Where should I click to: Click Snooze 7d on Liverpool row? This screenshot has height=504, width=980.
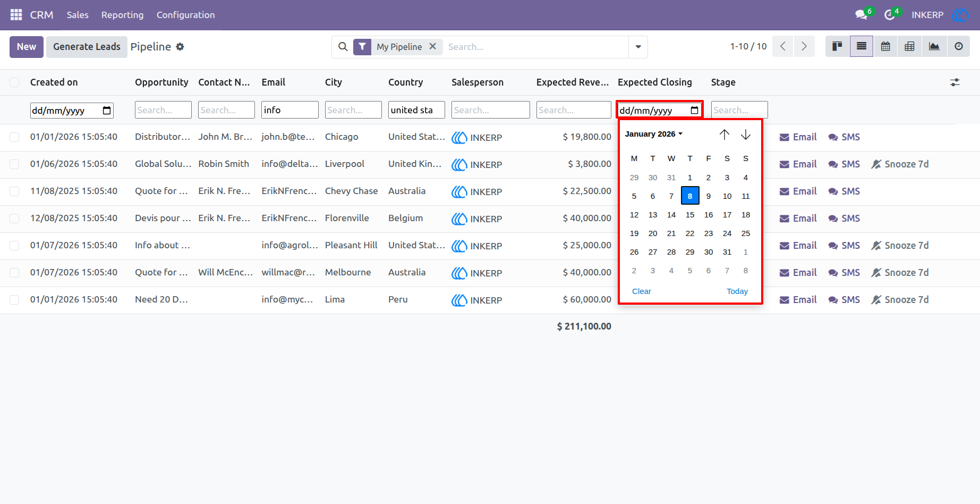900,164
